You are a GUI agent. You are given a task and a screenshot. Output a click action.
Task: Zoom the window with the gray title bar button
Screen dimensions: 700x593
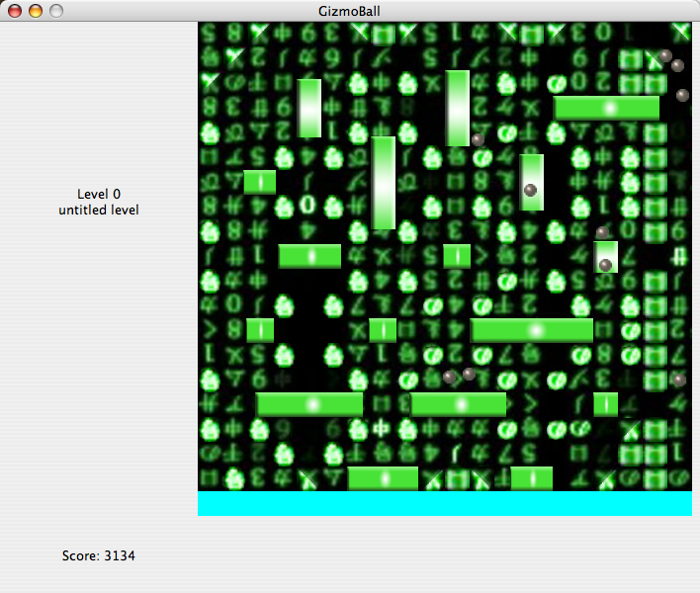click(55, 11)
